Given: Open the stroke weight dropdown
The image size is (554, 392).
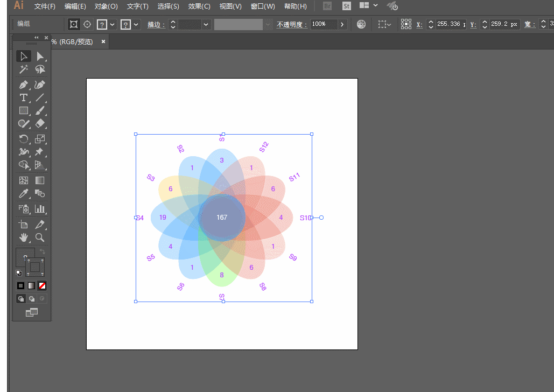Looking at the screenshot, I should tap(206, 24).
